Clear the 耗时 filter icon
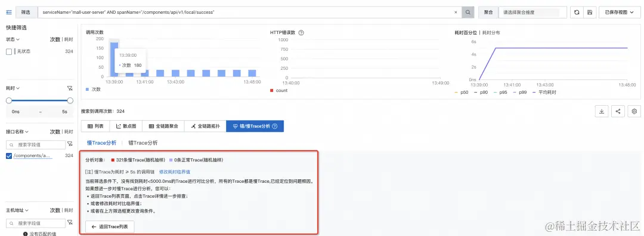Image resolution: width=644 pixels, height=236 pixels. (70, 88)
